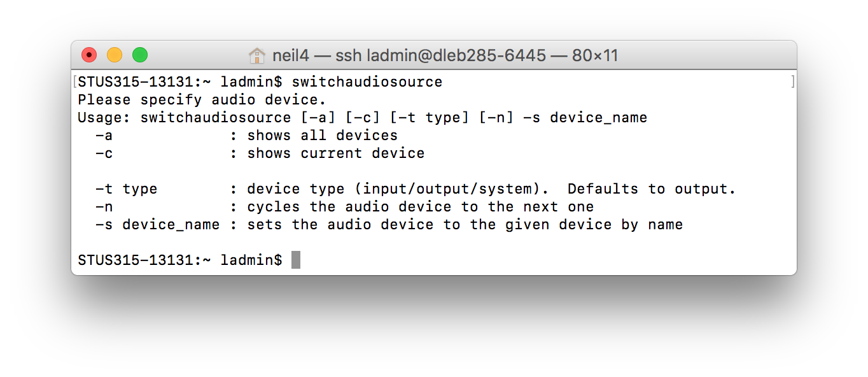
Task: Click the window title text "neil4 — ssh"
Action: point(316,56)
